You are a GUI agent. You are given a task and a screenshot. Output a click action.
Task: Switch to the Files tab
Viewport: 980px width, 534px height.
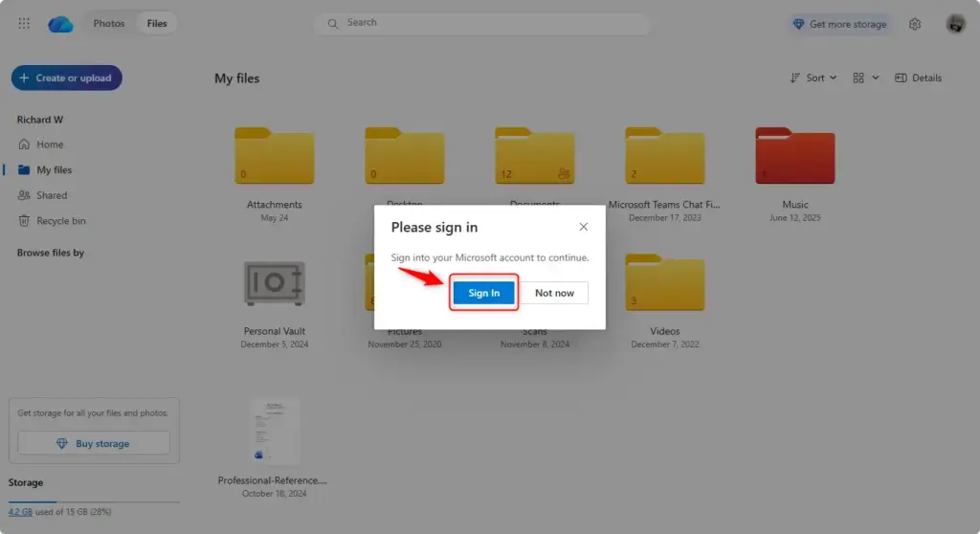157,23
